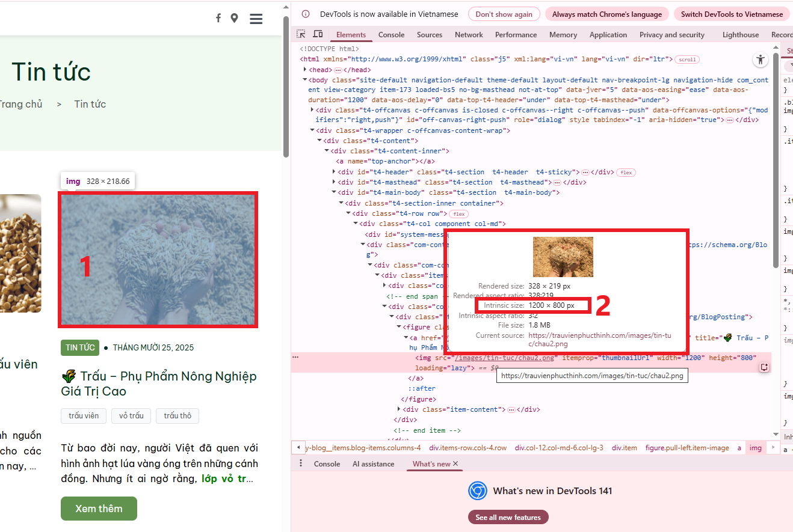Expand the t4-header div node
Image resolution: width=793 pixels, height=532 pixels.
(334, 172)
